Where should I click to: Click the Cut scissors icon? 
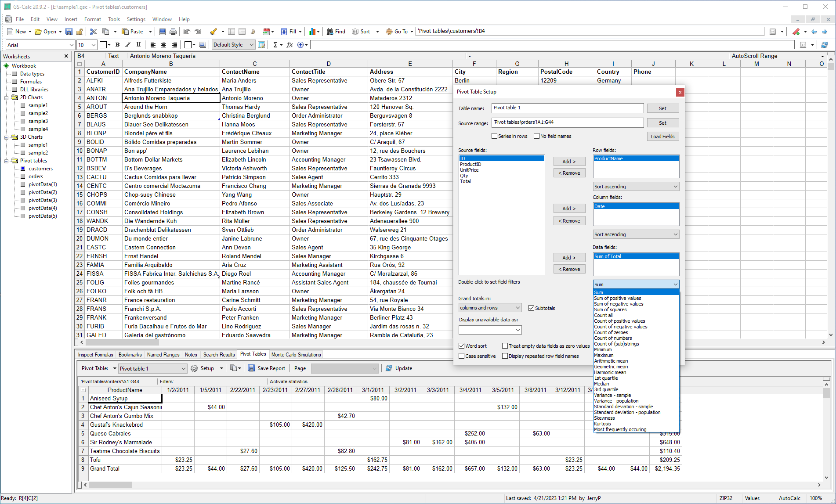93,32
